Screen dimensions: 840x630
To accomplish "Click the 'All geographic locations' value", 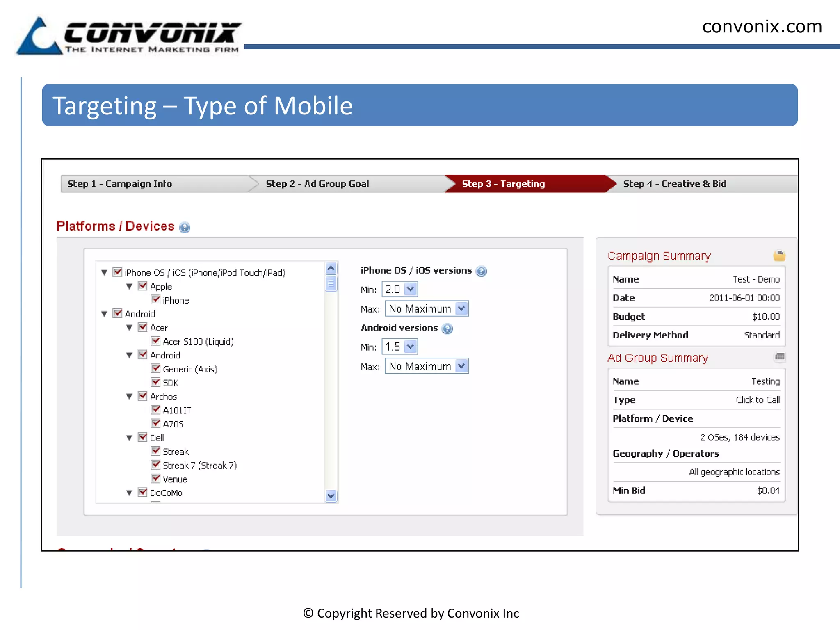I will pos(734,472).
